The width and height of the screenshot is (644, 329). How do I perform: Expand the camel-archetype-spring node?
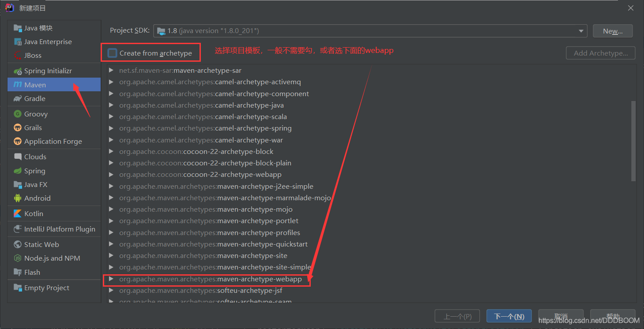tap(111, 128)
